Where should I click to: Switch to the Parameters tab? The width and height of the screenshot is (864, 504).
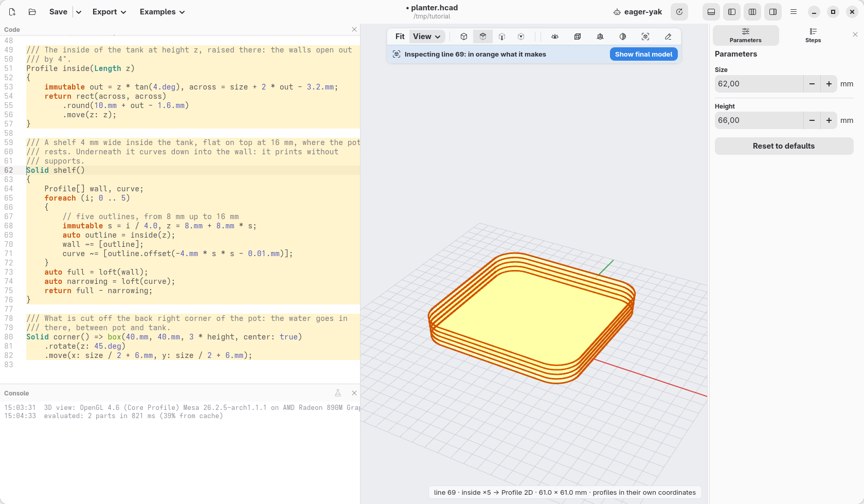pos(746,35)
